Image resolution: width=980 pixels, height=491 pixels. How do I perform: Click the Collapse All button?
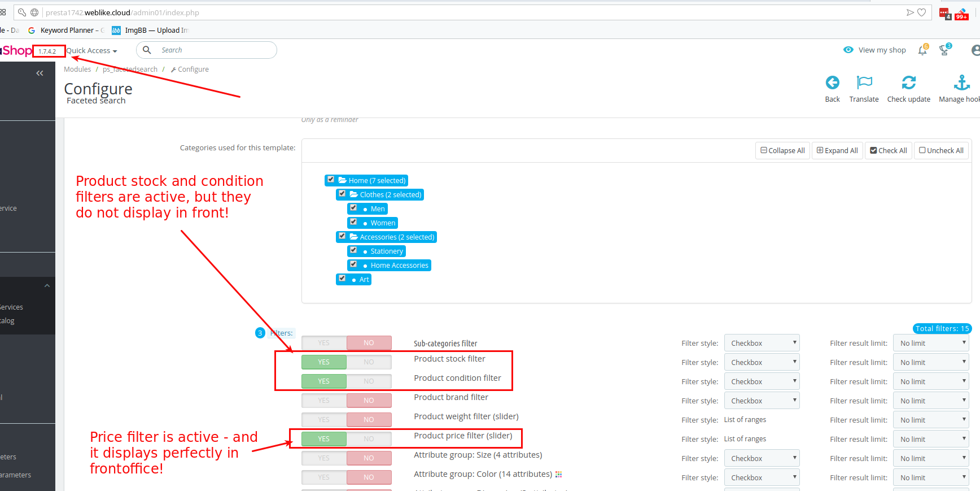click(782, 150)
